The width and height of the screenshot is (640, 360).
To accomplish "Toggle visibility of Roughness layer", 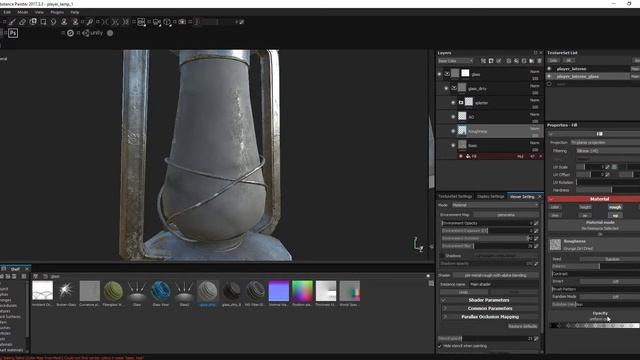I will (453, 131).
